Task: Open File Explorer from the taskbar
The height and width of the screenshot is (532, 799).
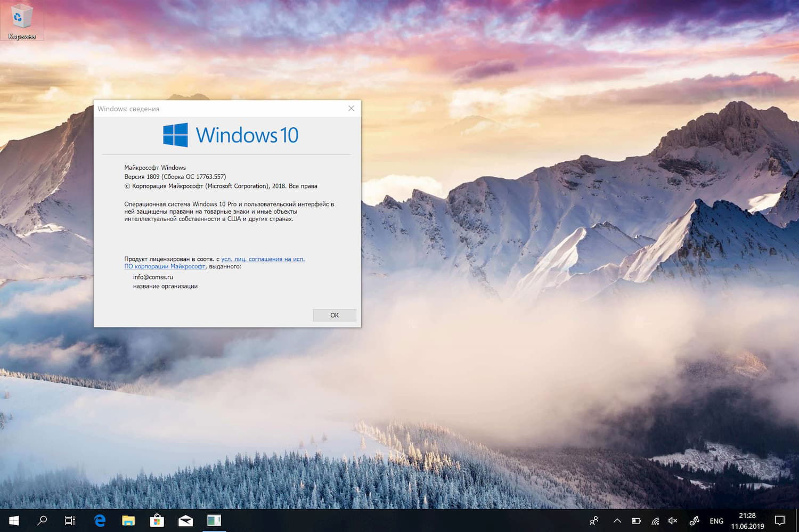Action: (128, 520)
